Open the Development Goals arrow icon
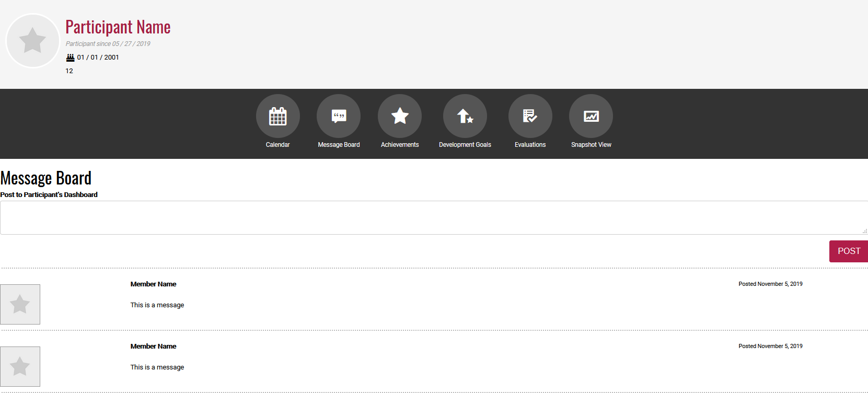868x393 pixels. pyautogui.click(x=465, y=116)
